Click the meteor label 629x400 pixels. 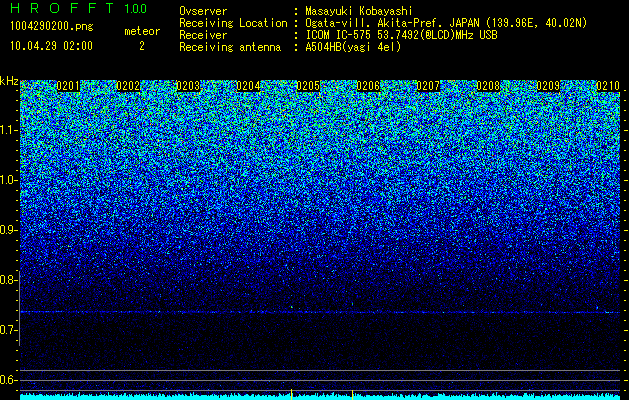coord(142,31)
